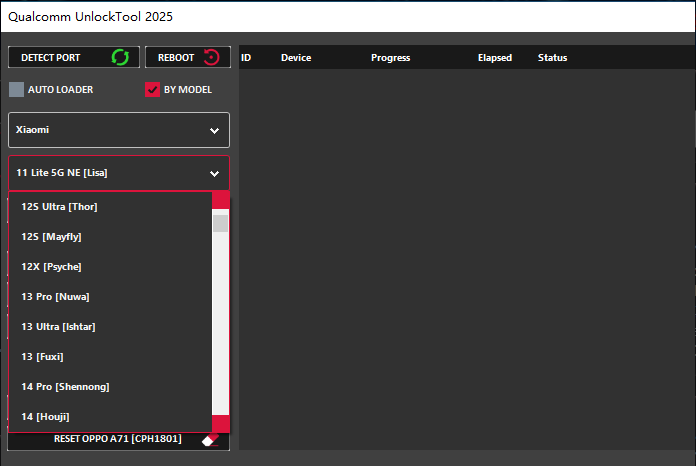The image size is (696, 466).
Task: Click the model list scrollbar thumb
Action: tap(220, 223)
